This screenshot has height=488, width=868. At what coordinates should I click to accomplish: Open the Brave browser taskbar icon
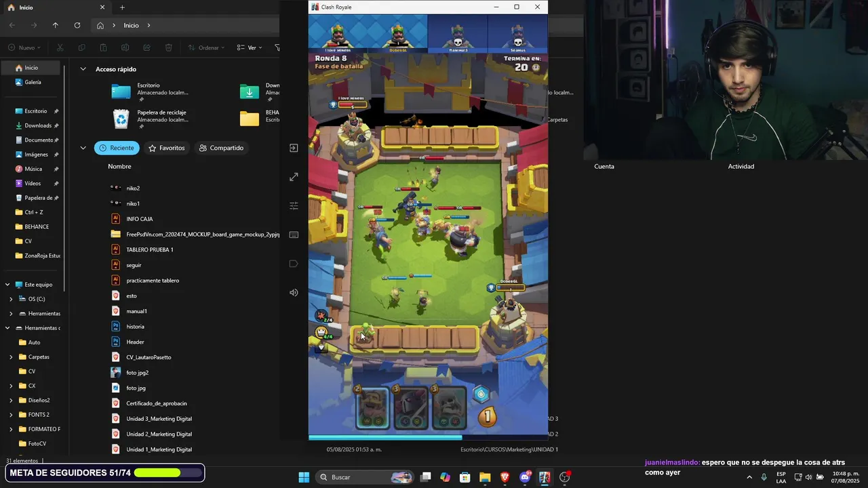tap(505, 477)
